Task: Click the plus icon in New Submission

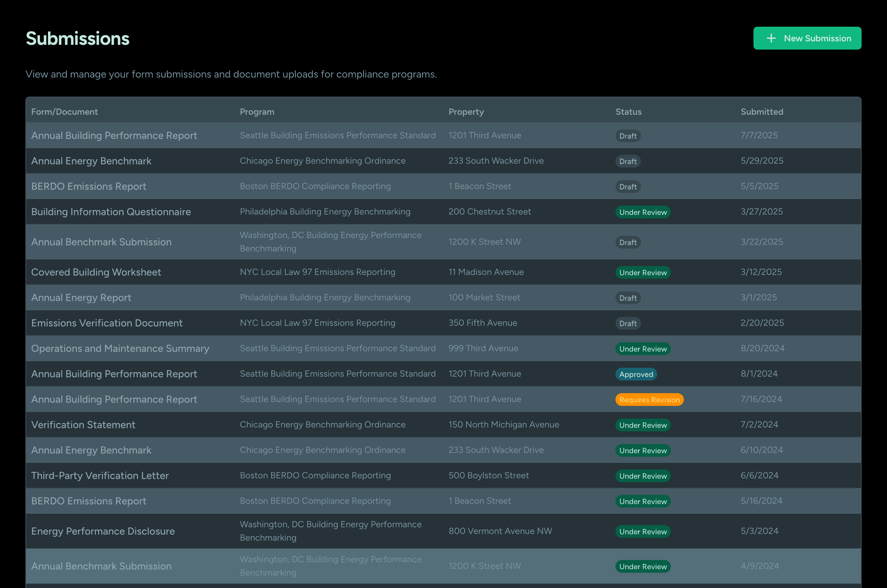Action: tap(771, 38)
